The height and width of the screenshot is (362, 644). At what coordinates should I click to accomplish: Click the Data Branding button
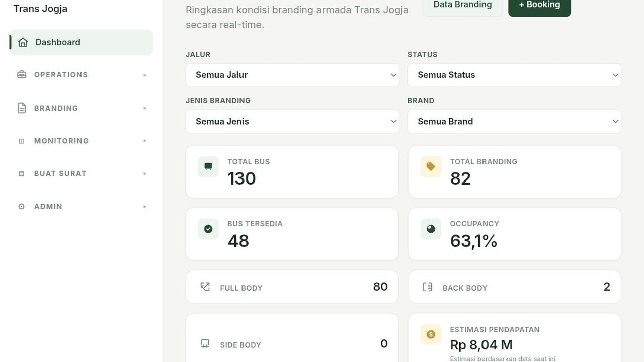pos(462,5)
